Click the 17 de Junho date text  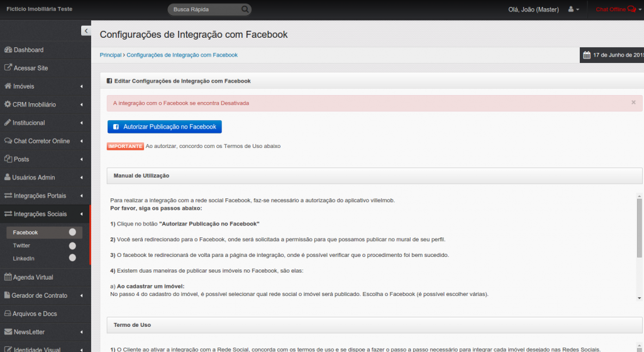coord(618,55)
